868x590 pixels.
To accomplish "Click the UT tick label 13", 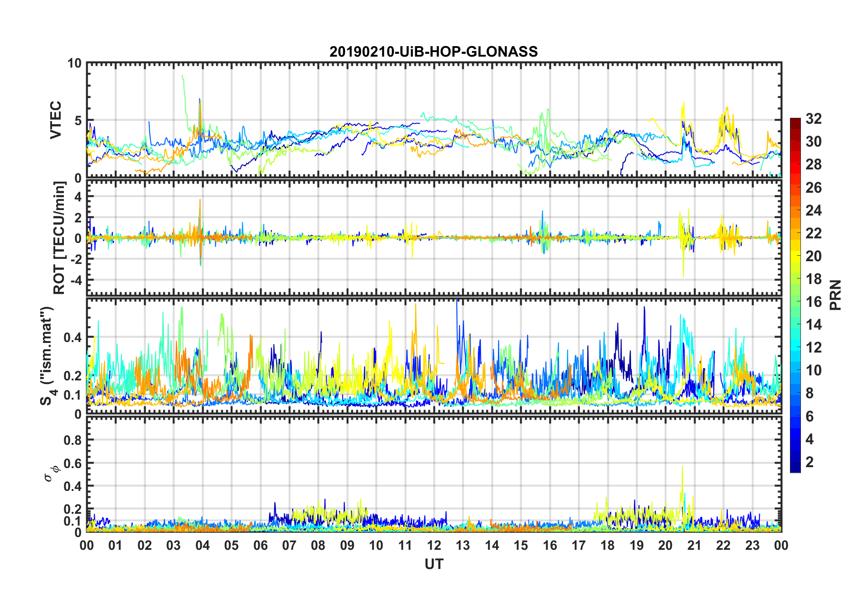I will [x=463, y=545].
